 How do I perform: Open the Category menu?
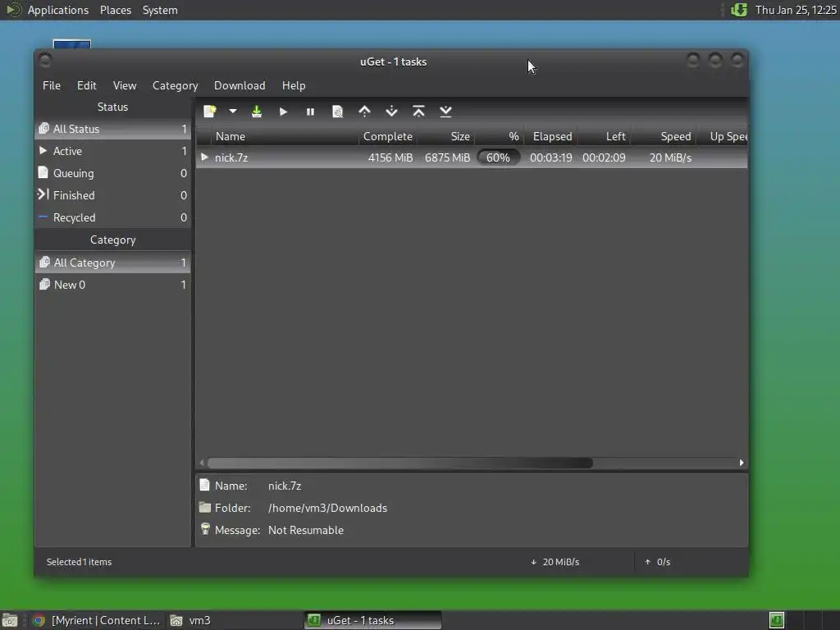176,85
